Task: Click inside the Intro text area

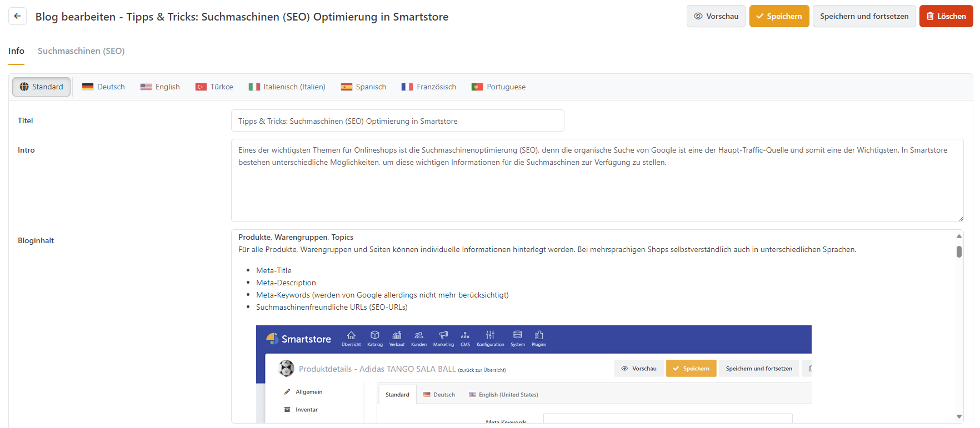Action: tap(597, 189)
